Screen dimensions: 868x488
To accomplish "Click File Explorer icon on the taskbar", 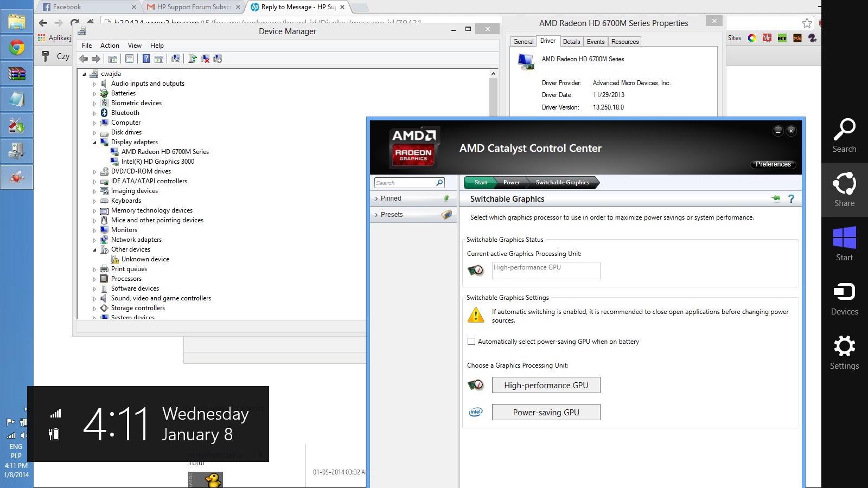I will click(17, 22).
